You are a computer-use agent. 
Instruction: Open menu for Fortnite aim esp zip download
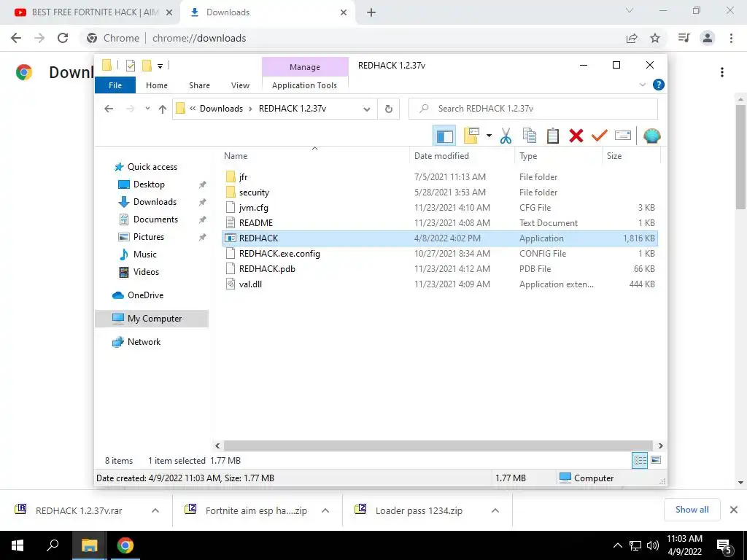click(325, 510)
